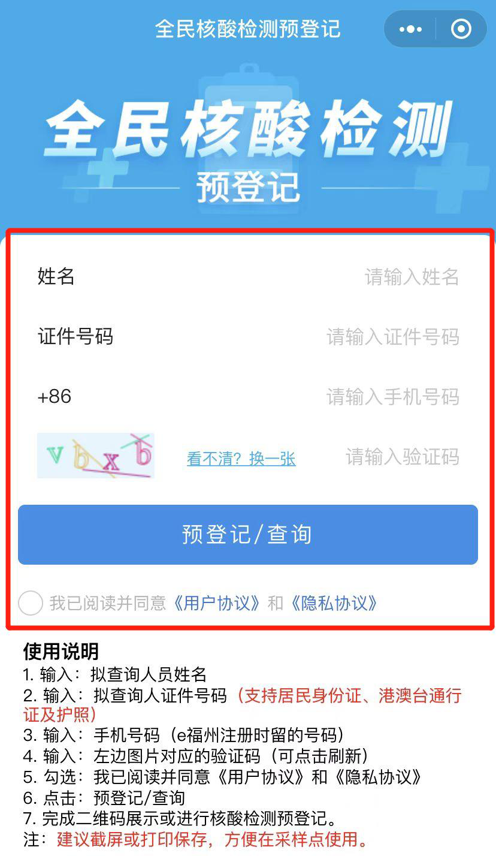Select the 使用说明 heading

click(x=61, y=651)
